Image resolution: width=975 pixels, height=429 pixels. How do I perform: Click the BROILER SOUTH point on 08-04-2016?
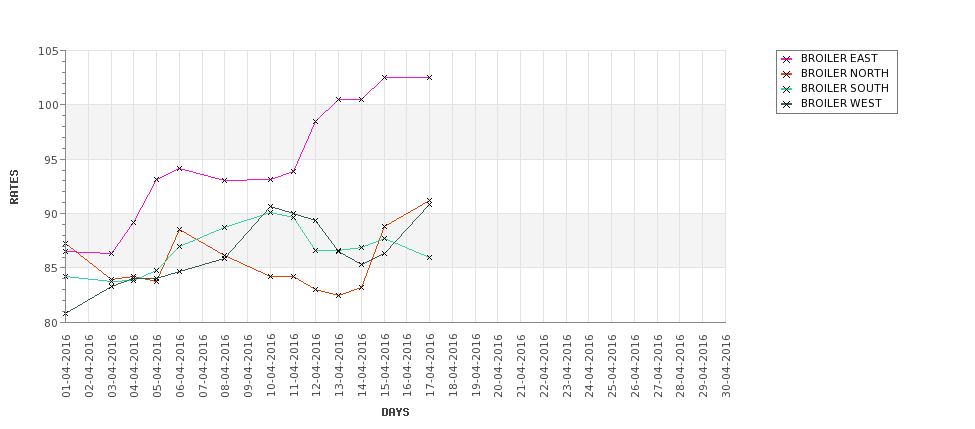click(224, 227)
